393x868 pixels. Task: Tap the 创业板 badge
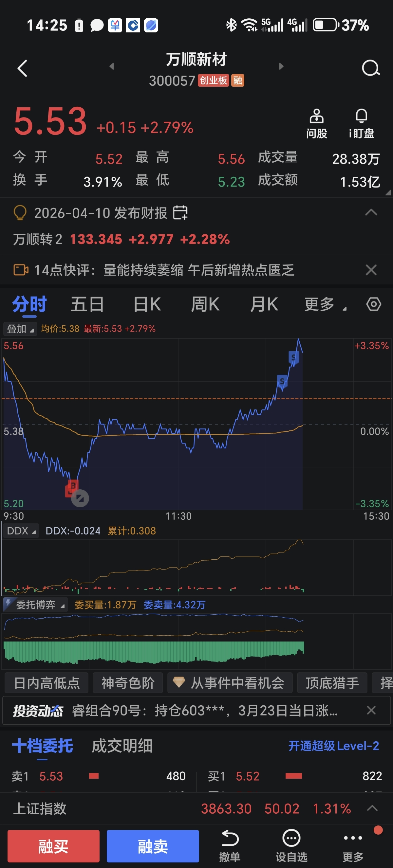pos(213,81)
